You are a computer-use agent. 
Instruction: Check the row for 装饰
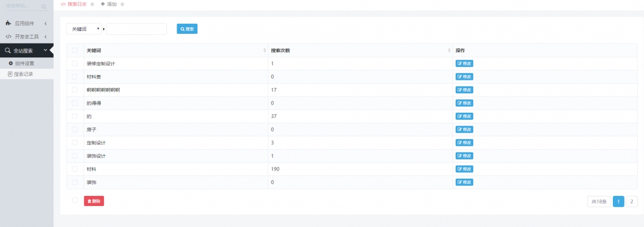(x=75, y=182)
